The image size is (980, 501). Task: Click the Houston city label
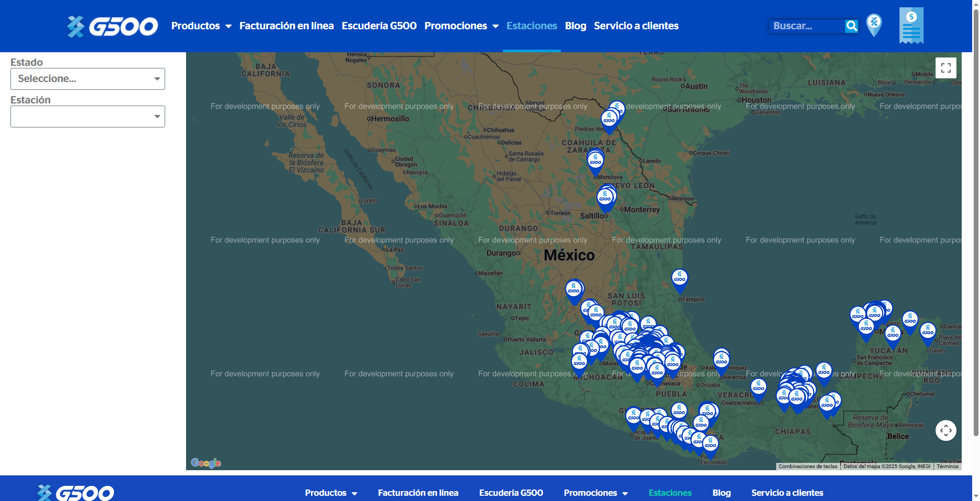(x=756, y=100)
